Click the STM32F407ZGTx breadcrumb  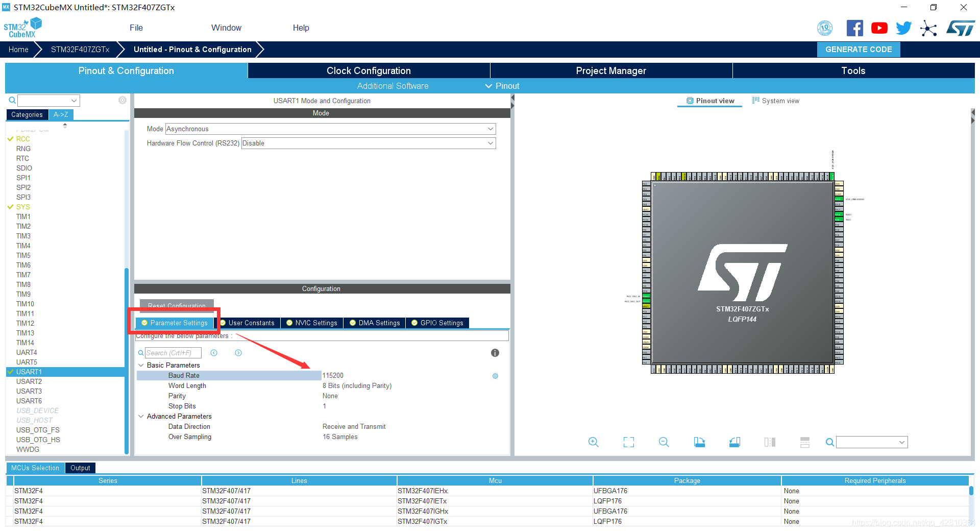80,50
